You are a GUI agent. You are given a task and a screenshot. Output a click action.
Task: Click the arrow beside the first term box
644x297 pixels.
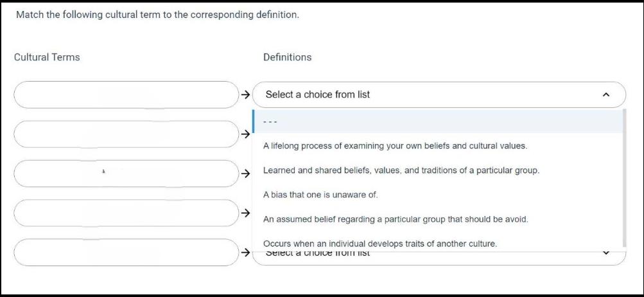pos(245,95)
